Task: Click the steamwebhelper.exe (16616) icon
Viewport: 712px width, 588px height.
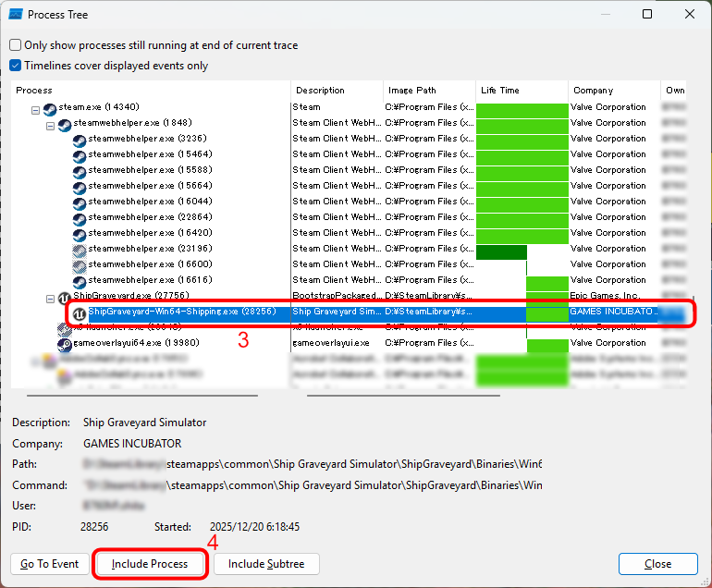Action: (x=80, y=280)
